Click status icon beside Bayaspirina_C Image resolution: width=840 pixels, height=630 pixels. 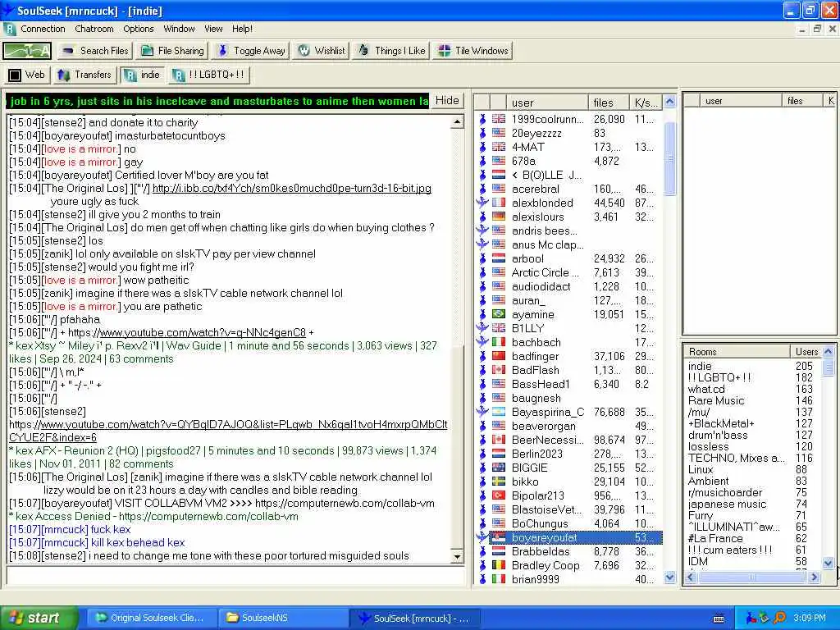482,412
